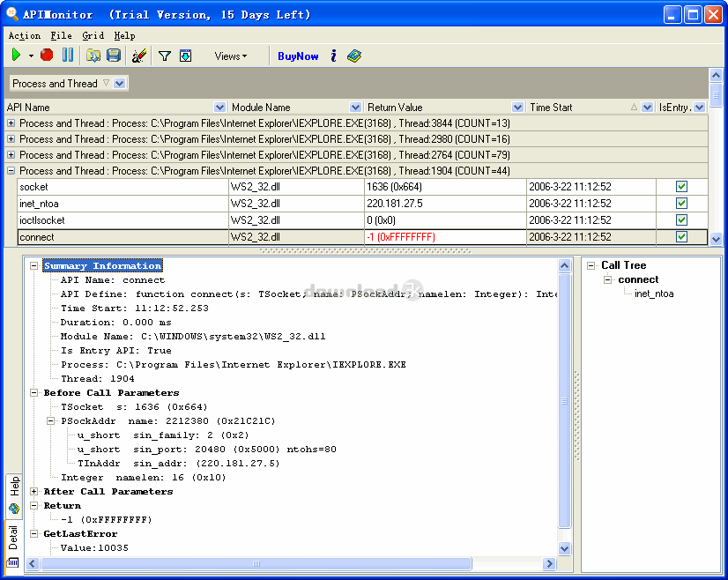Collapse the Before Call Parameters node
The width and height of the screenshot is (728, 580).
(33, 393)
